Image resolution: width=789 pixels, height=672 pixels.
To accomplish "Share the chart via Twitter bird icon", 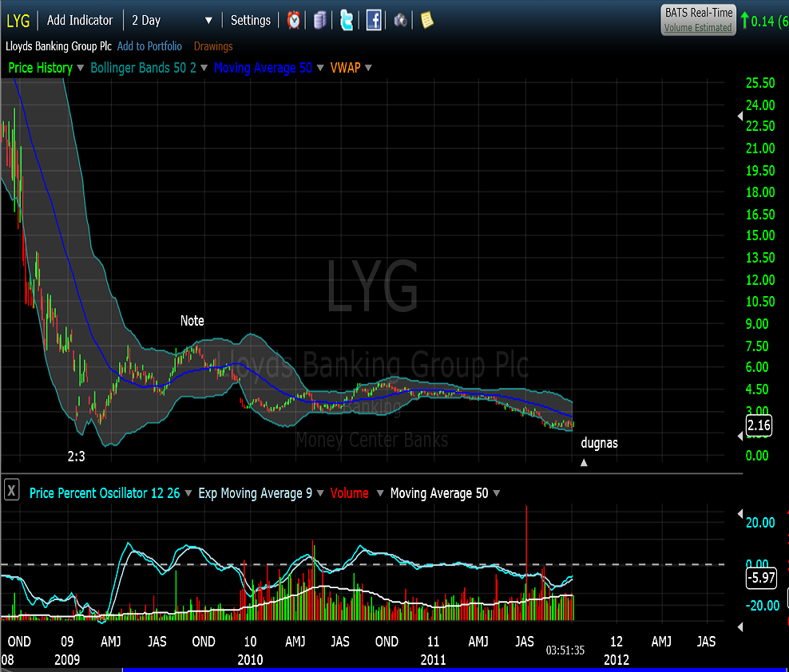I will [x=347, y=20].
